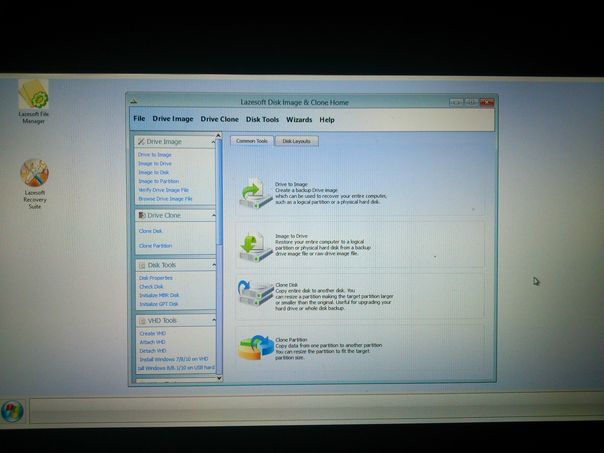Viewport: 604px width, 453px height.
Task: Click the Check Disk link
Action: pyautogui.click(x=151, y=287)
